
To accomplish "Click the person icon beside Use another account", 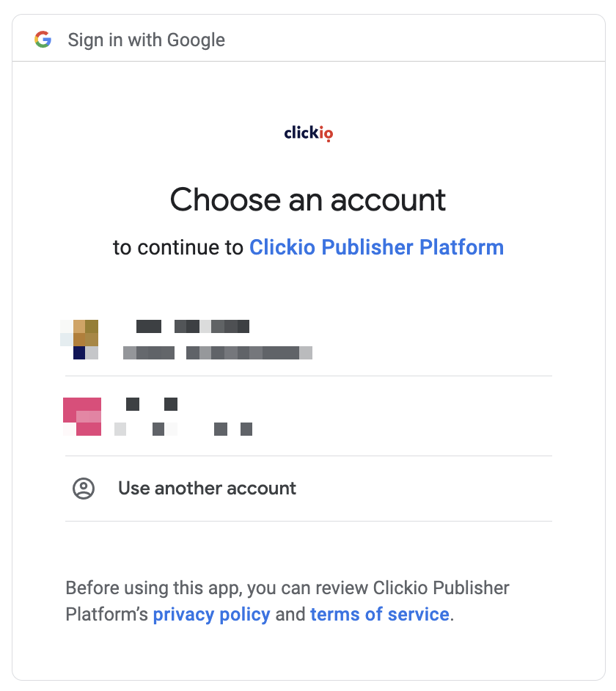I will (84, 489).
